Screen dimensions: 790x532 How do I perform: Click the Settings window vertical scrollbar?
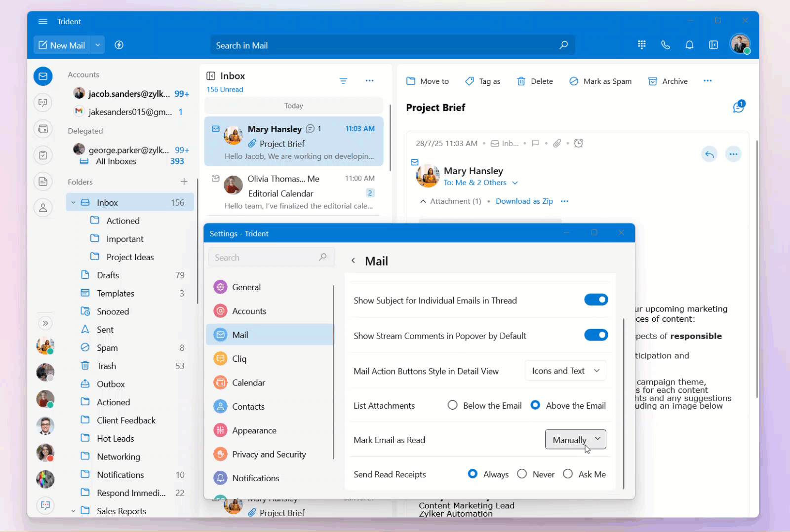click(x=624, y=403)
